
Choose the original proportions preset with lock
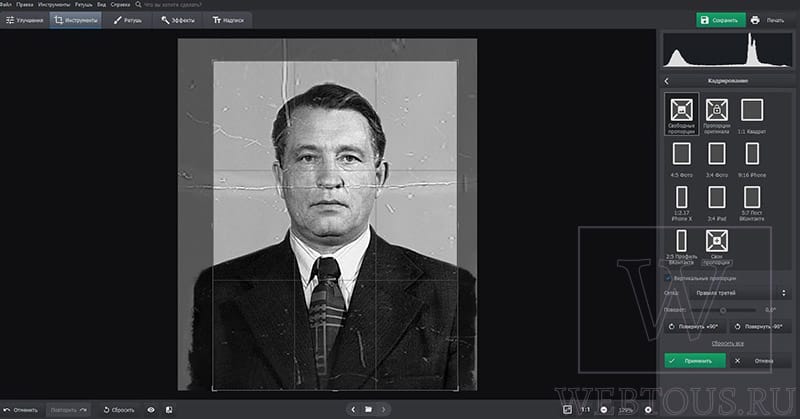716,114
